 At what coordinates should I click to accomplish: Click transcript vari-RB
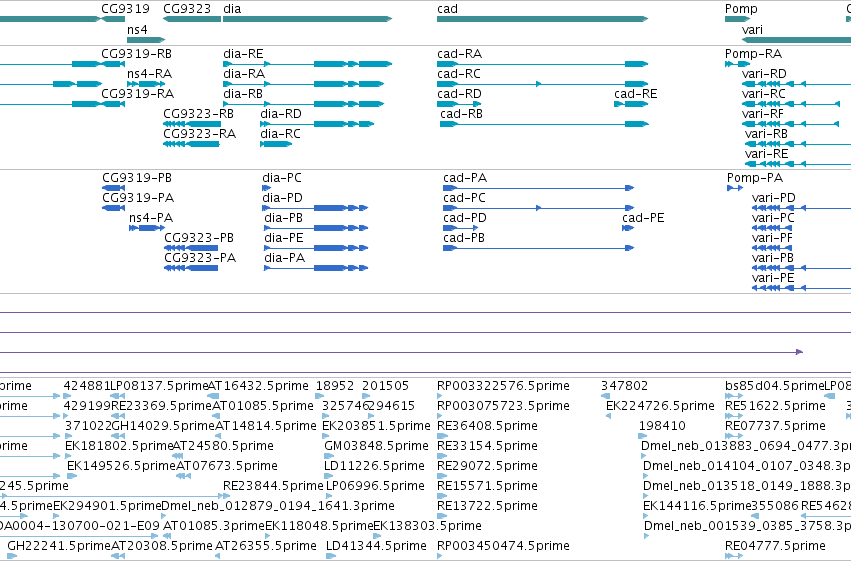tap(766, 134)
